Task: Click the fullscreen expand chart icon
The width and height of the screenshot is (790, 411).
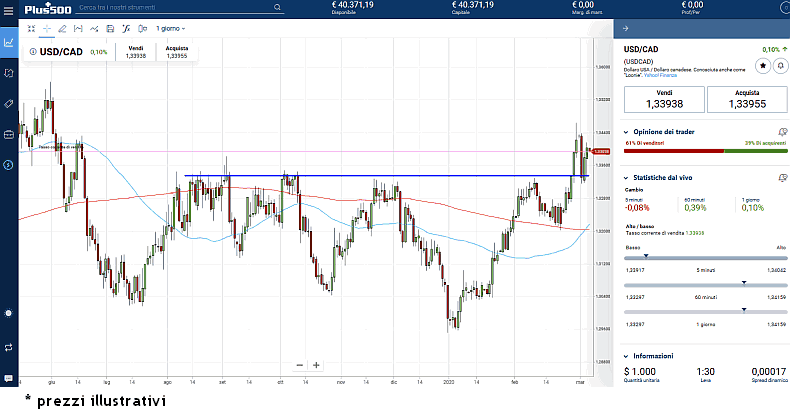Action: 31,28
